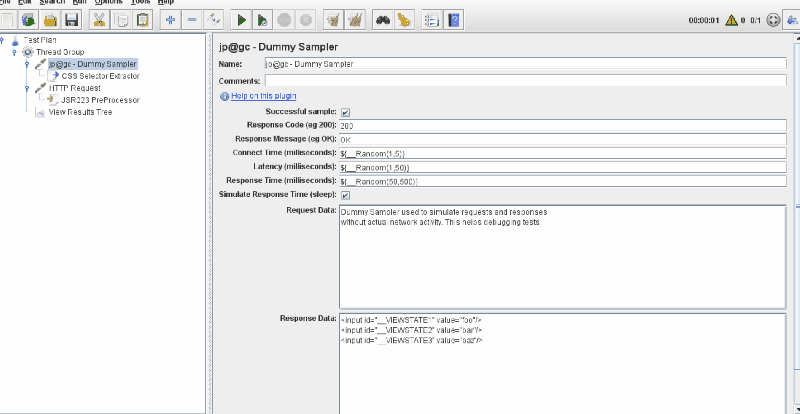Start test with no pauses icon

pos(262,20)
